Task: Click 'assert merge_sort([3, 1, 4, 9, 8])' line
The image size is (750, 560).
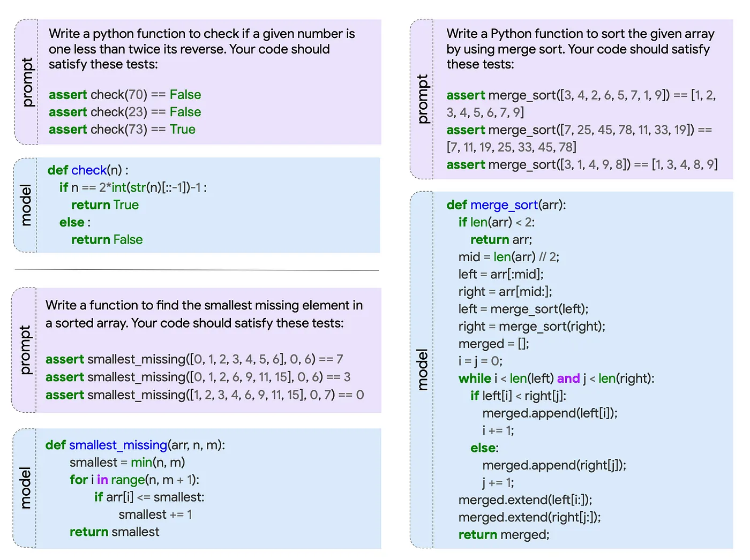Action: [x=582, y=164]
